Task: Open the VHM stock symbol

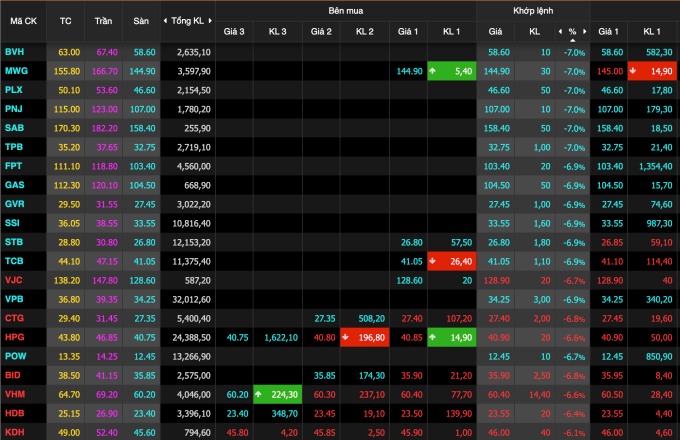Action: coord(15,394)
